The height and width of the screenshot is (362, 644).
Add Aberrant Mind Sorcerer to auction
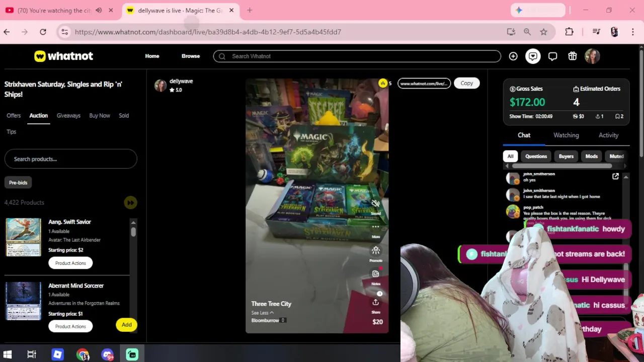click(x=127, y=325)
